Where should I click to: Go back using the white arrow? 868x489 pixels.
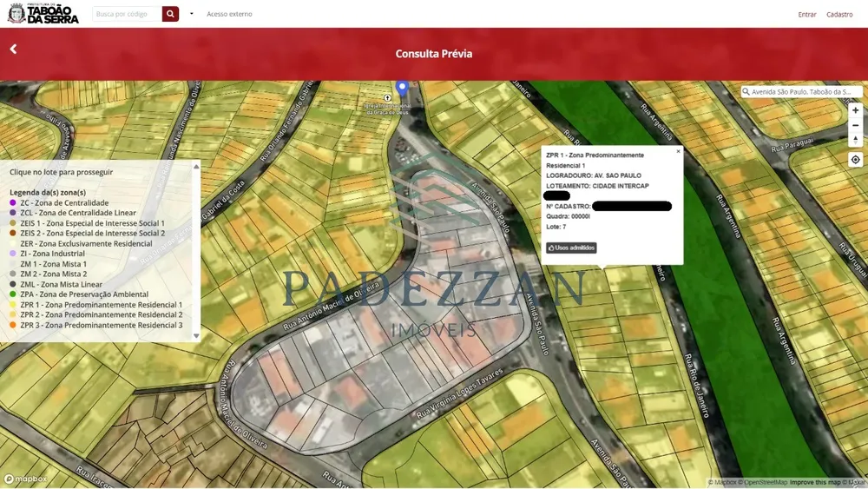pyautogui.click(x=13, y=50)
